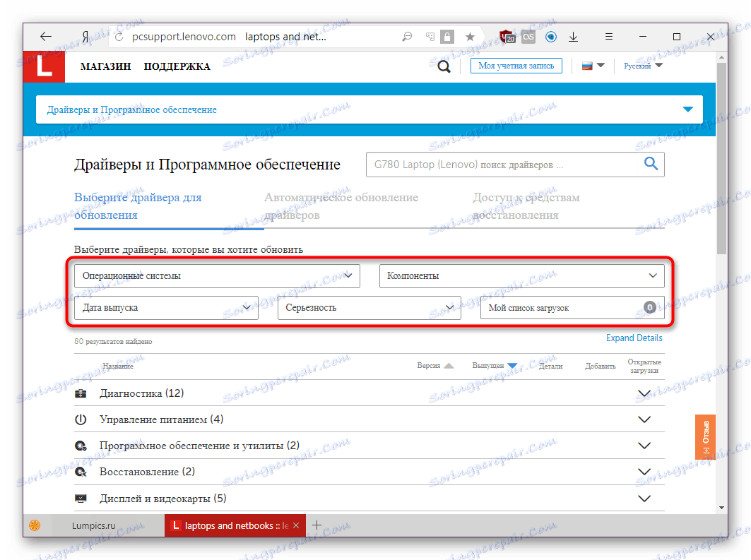
Task: Open Мой список загрузок
Action: point(572,308)
